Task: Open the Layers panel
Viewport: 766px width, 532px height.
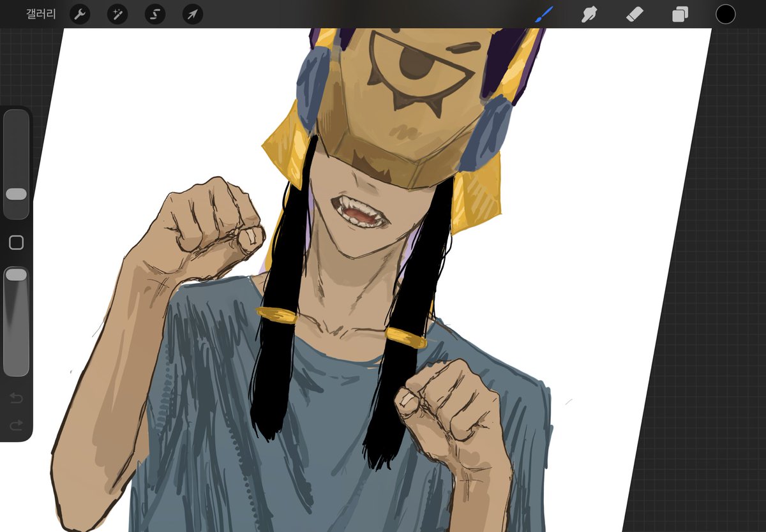Action: (x=680, y=14)
